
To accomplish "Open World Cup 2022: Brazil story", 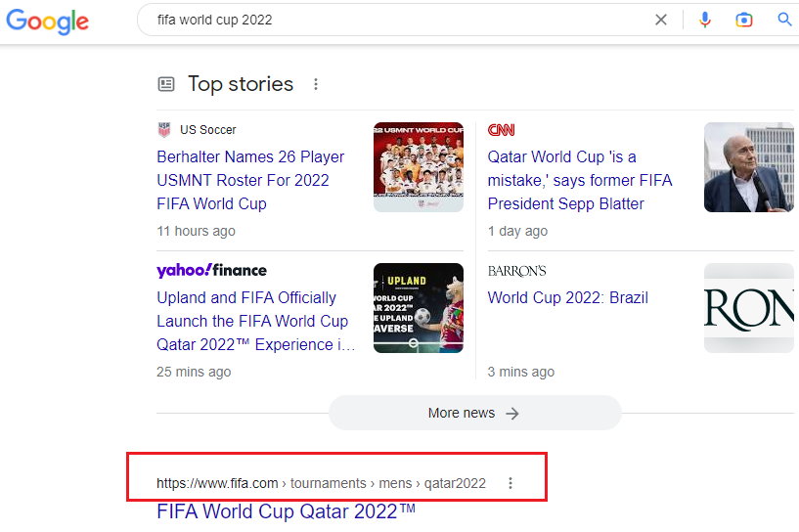I will point(567,297).
